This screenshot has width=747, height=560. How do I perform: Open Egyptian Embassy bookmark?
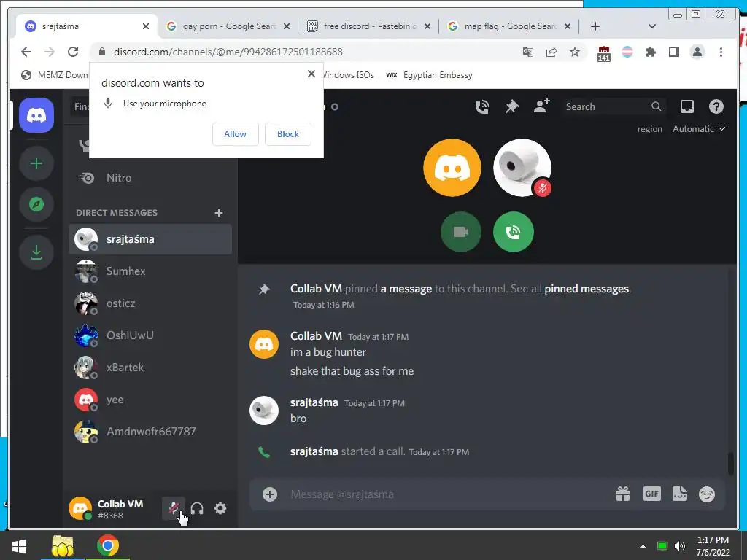[x=429, y=75]
